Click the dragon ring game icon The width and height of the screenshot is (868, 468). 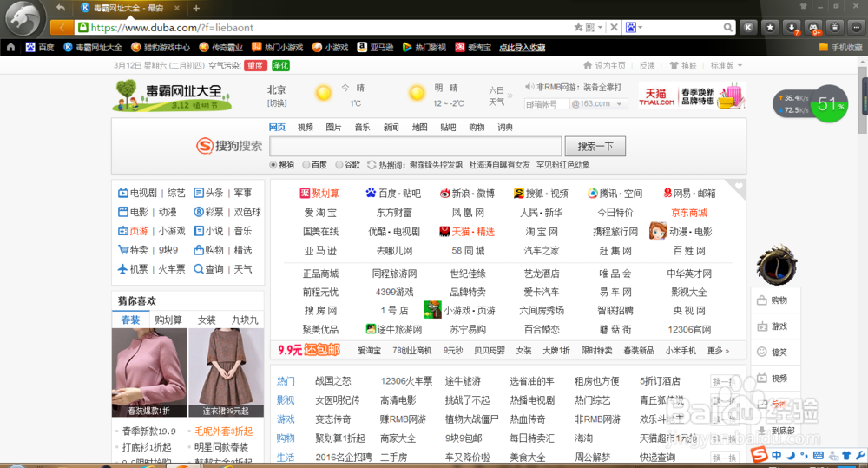[777, 264]
